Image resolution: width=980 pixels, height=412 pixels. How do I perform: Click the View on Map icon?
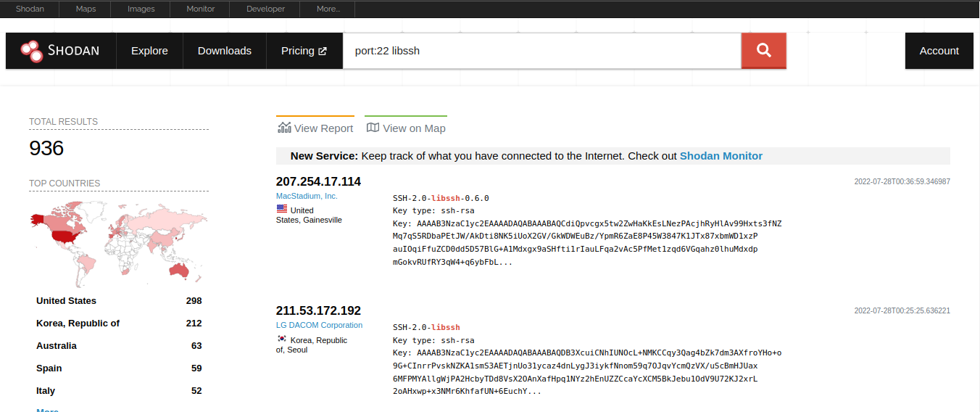373,128
